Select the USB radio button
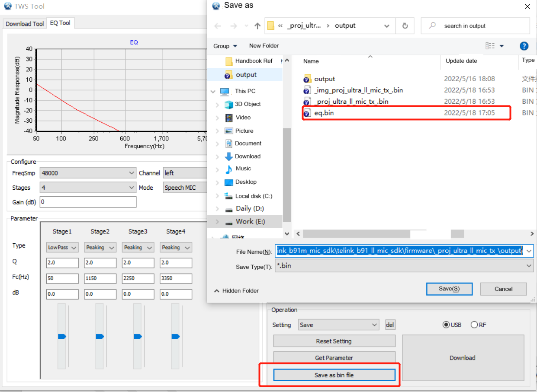Image resolution: width=537 pixels, height=392 pixels. tap(446, 325)
